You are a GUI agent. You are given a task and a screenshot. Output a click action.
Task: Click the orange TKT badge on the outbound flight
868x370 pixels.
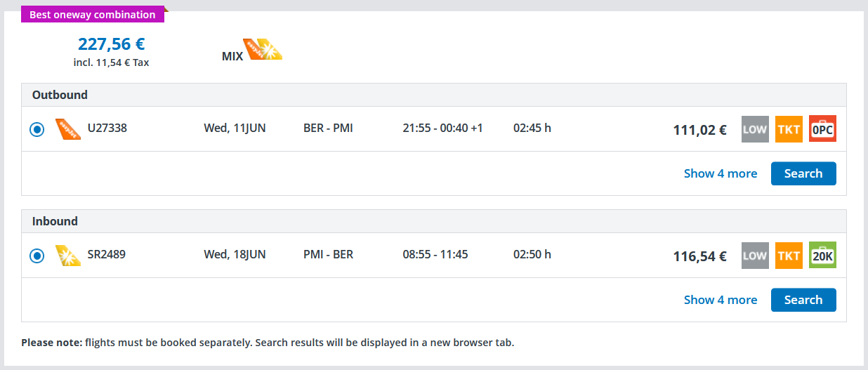[x=789, y=129]
